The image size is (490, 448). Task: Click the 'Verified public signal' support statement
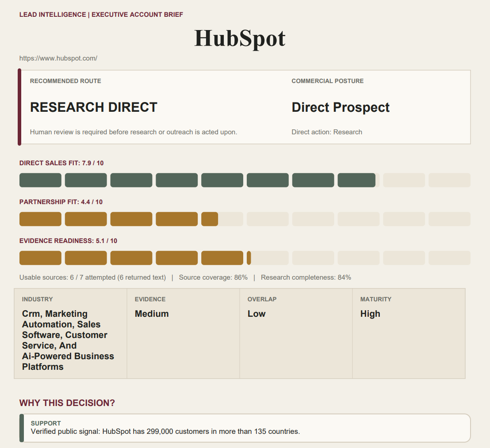[165, 432]
